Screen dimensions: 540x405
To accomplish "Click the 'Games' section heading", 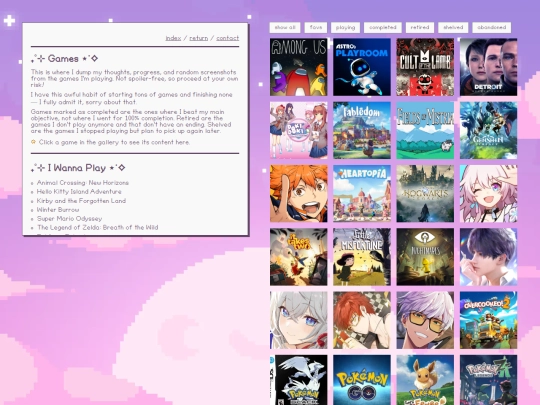I will click(x=64, y=59).
